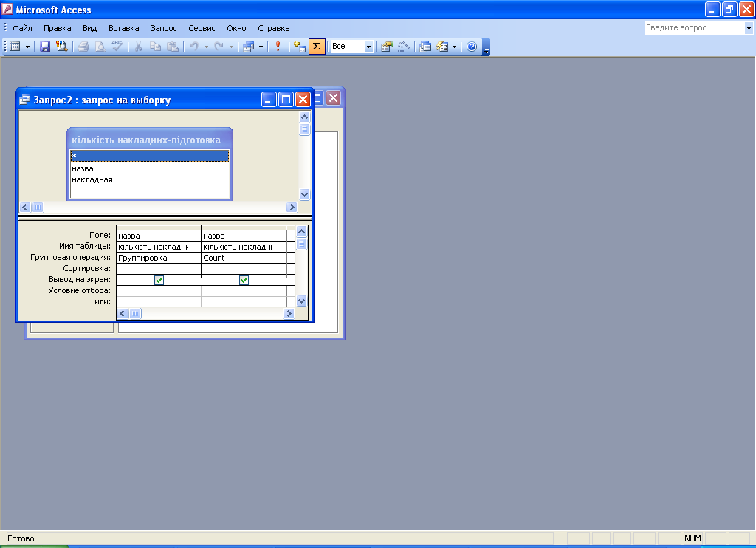Open the Query Type dropdown arrow
Viewport: 756px width, 548px height.
[261, 47]
